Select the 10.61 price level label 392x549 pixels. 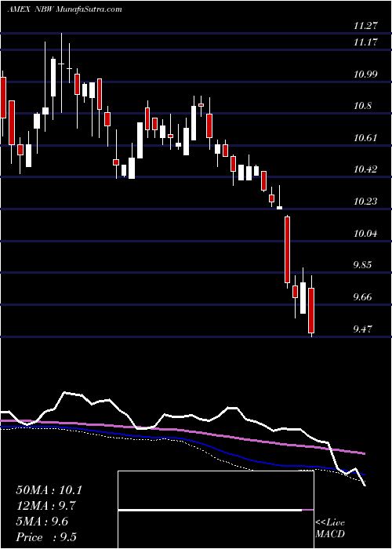[366, 137]
